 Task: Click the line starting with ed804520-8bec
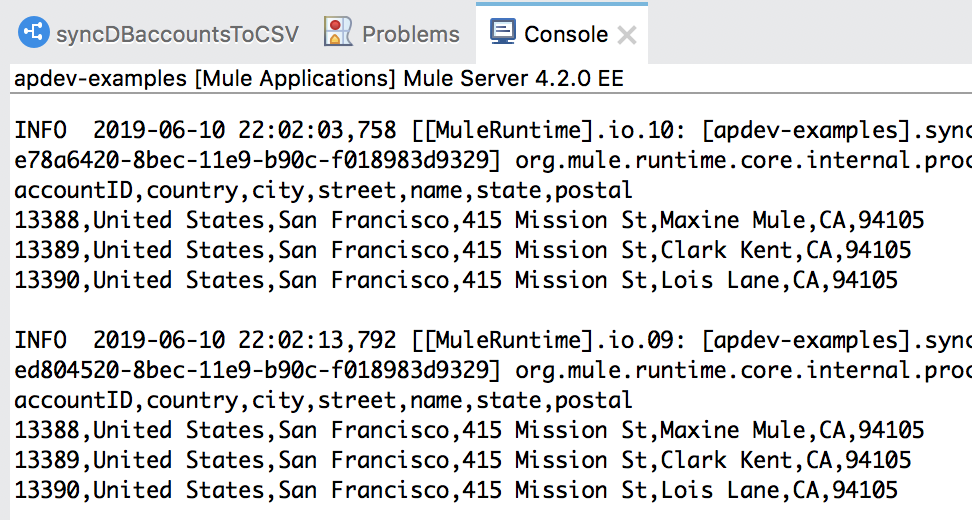[493, 371]
